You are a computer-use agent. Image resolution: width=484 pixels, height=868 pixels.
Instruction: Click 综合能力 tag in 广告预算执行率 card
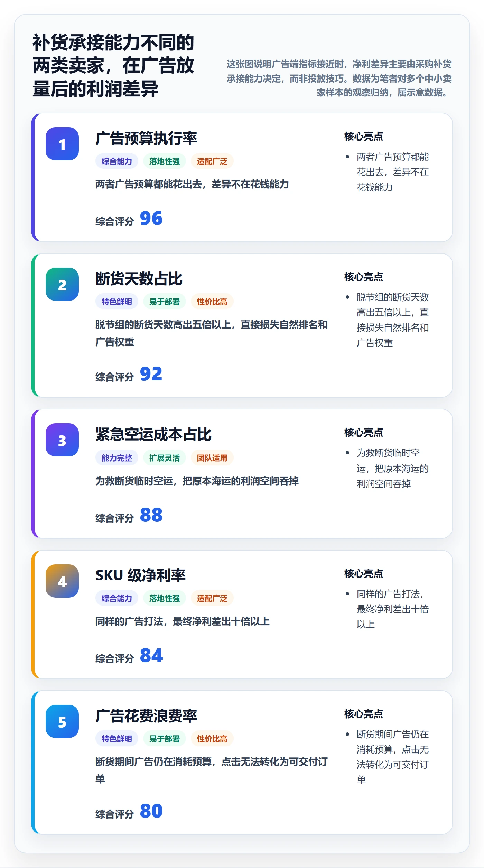point(117,161)
